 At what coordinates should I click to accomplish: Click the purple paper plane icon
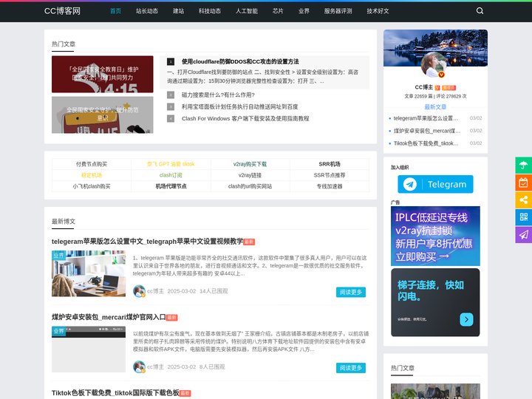coord(524,234)
